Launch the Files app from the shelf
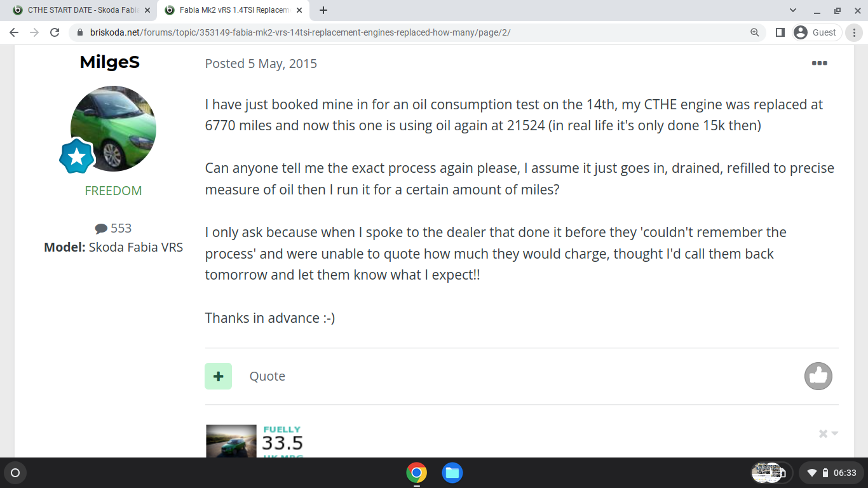Screen dimensions: 868x488 (452, 473)
